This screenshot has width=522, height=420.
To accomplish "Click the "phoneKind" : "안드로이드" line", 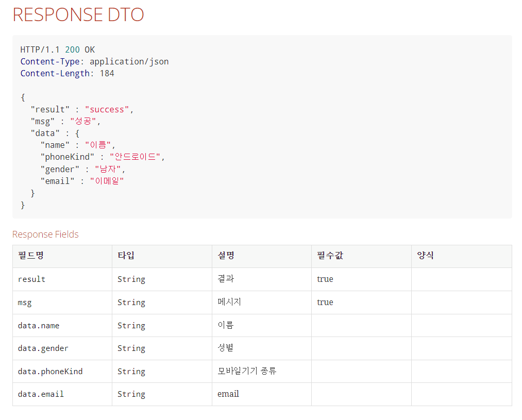I will tap(103, 157).
